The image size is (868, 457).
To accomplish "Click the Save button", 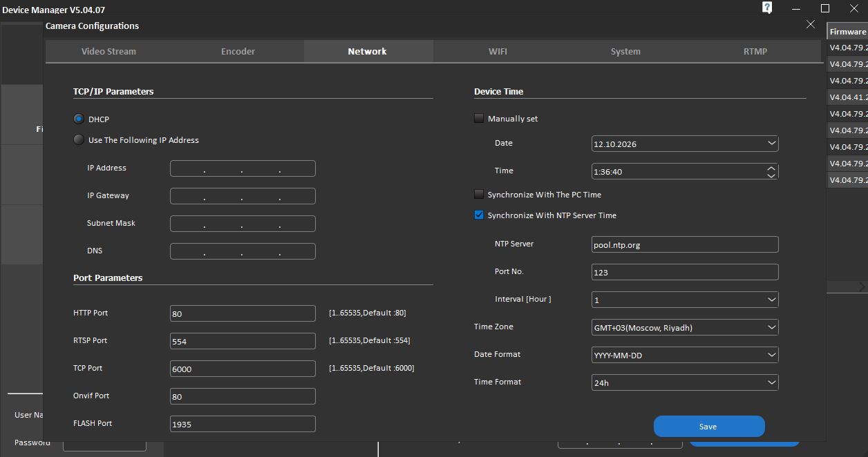I will (x=709, y=426).
